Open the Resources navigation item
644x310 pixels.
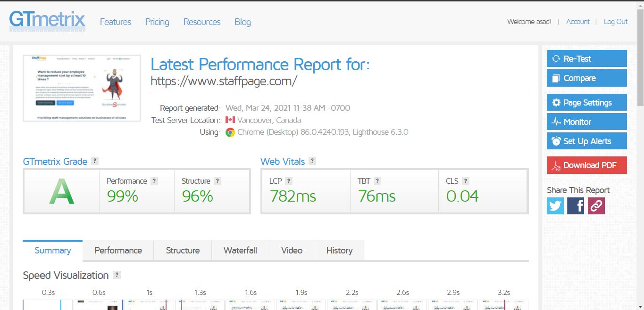point(201,22)
